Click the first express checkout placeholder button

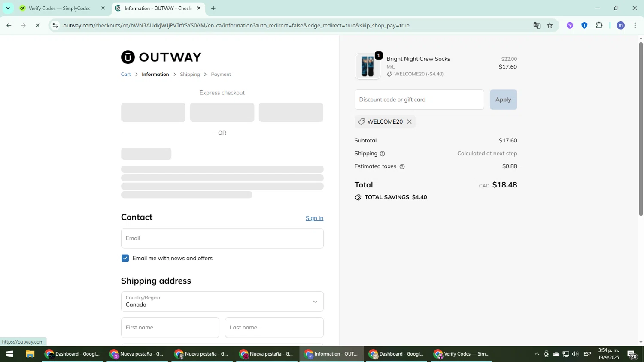pos(153,112)
